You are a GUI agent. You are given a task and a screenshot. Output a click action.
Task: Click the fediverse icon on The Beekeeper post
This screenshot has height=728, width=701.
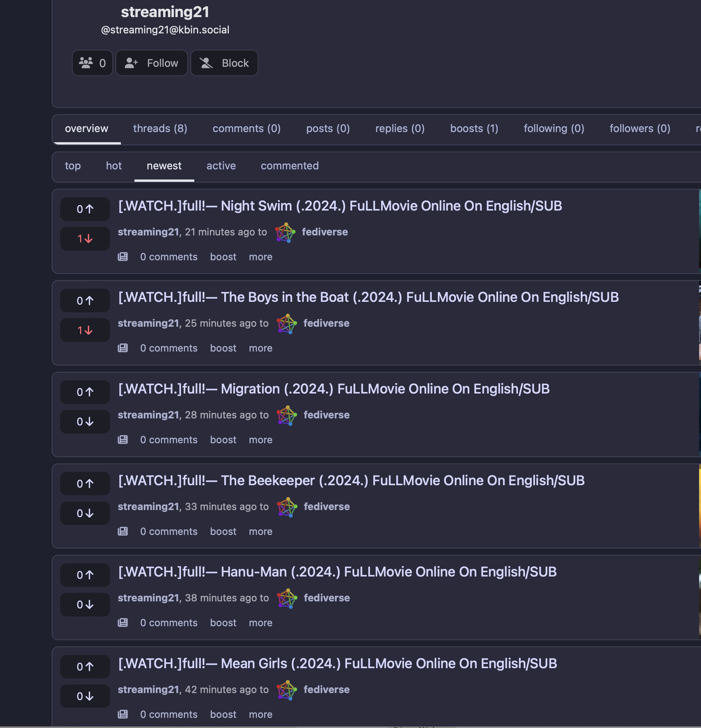click(x=287, y=507)
